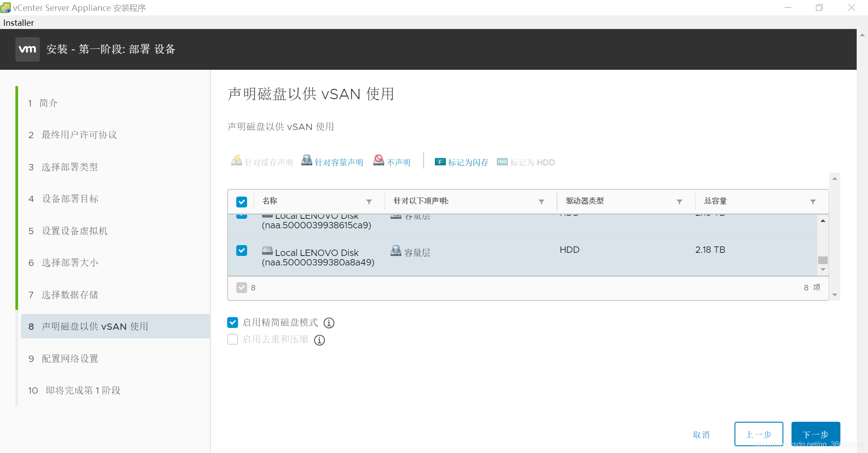Select step 10 即将完成第 1 阶段
Image resolution: width=868 pixels, height=453 pixels.
coord(74,390)
